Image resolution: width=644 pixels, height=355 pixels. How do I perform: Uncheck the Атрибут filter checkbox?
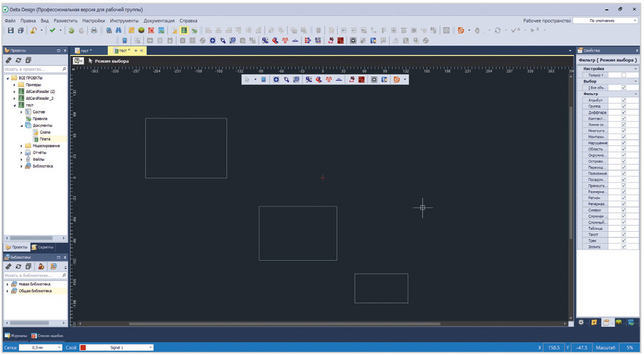[x=624, y=100]
